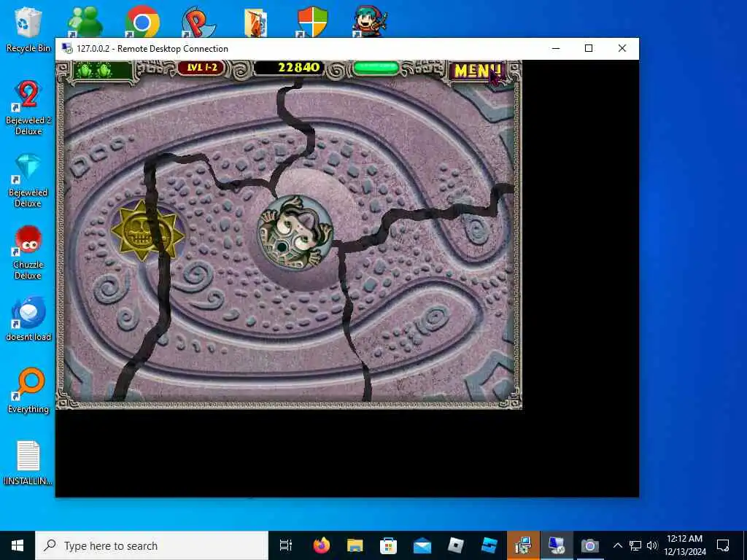Viewport: 747px width, 560px height.
Task: Open the Peggle desktop shortcut
Action: 198,21
